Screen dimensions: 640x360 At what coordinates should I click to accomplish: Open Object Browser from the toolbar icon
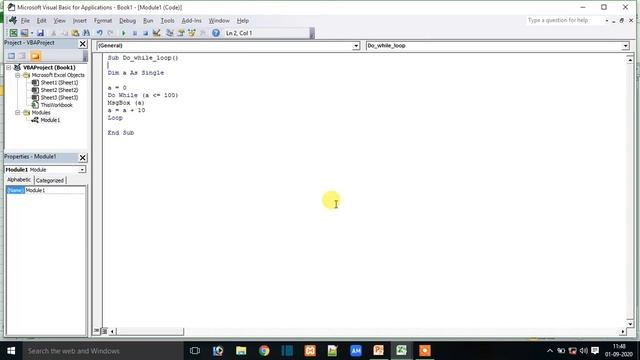tap(191, 33)
